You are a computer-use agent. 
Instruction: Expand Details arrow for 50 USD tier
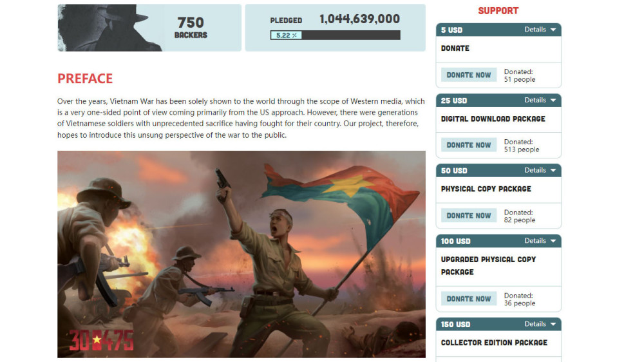[x=553, y=171]
